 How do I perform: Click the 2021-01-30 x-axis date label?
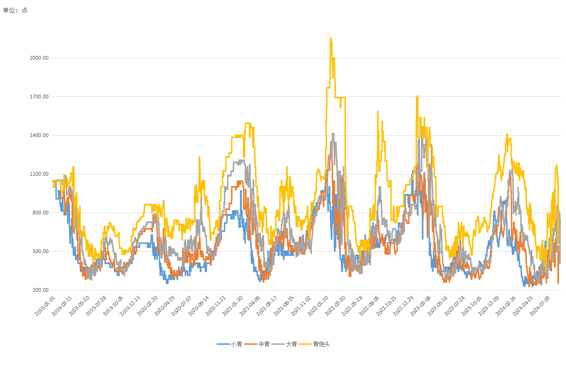233,306
